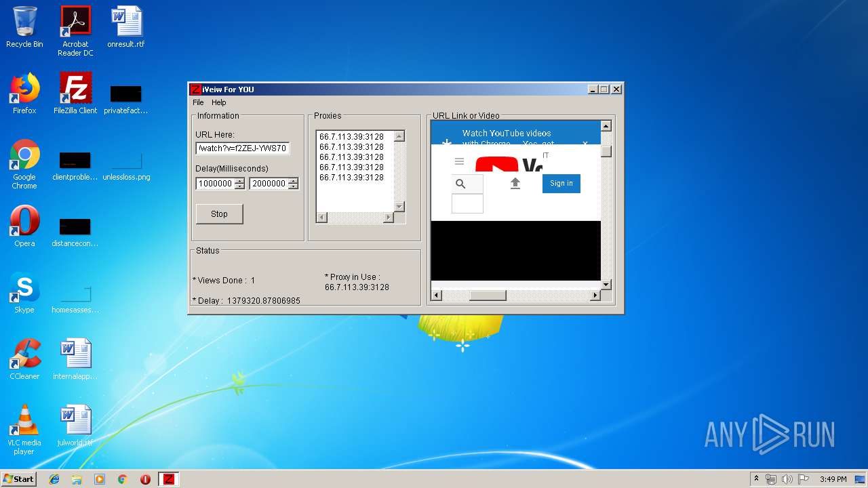
Task: Open the Recycle Bin desktop icon
Action: pyautogui.click(x=24, y=27)
